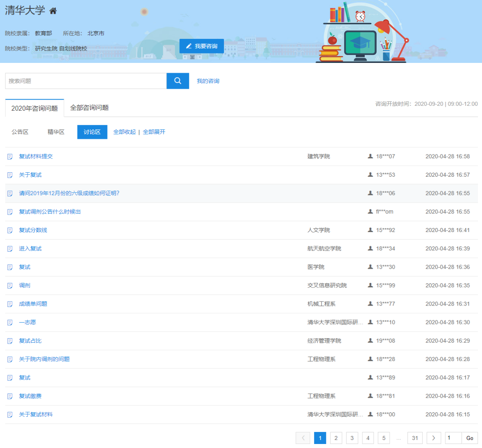The image size is (482, 448).
Task: Click document icon beside 复试材料提交
Action: tap(10, 157)
